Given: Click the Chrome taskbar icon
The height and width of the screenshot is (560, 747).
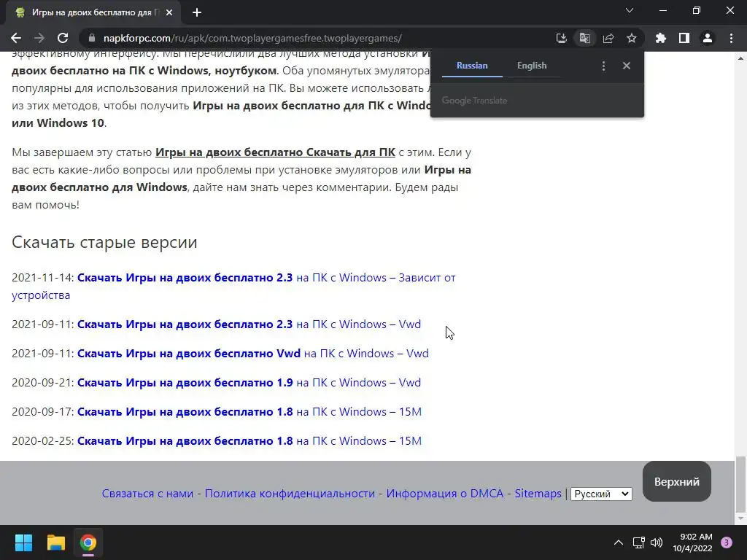Looking at the screenshot, I should 88,542.
